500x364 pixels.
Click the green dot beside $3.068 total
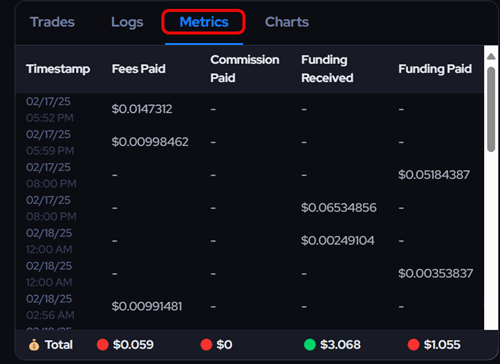click(x=310, y=345)
